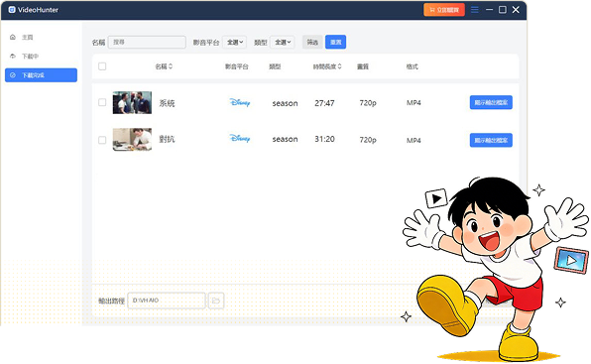Screen dimensions: 591x364
Task: Select the 下載完成 completed downloads tab
Action: (x=41, y=75)
